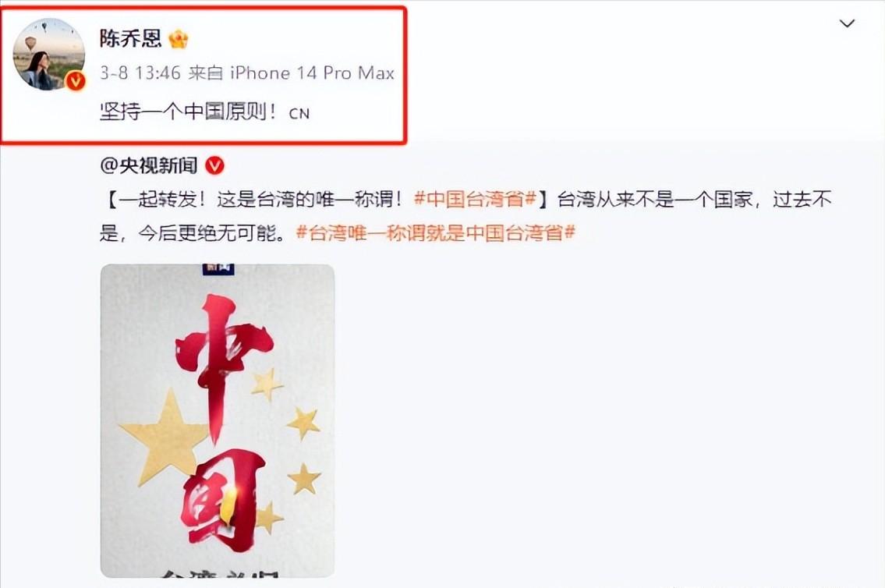Click the topmost small yellow star
Viewport: 885px width, 588px height.
coord(267,384)
